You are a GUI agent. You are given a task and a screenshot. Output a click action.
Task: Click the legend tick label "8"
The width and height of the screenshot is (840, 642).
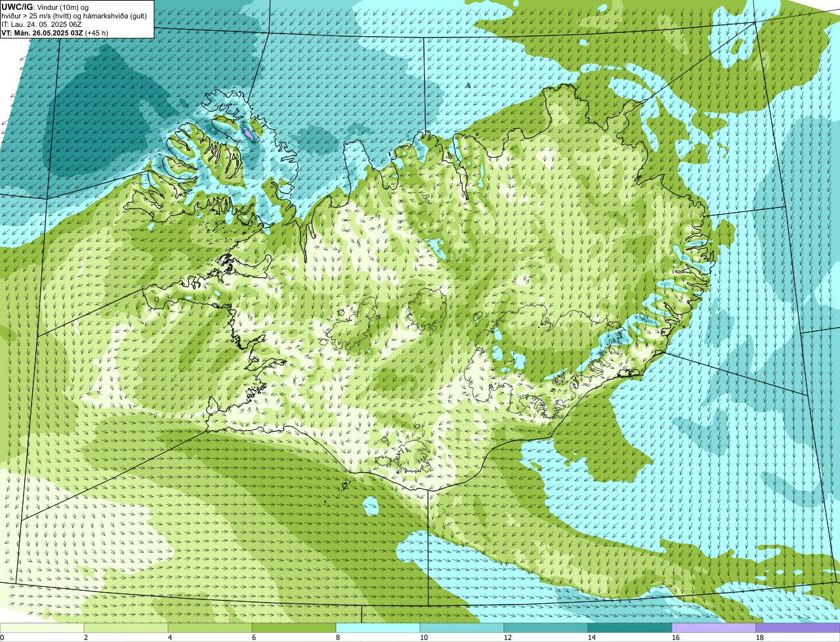pos(337,637)
